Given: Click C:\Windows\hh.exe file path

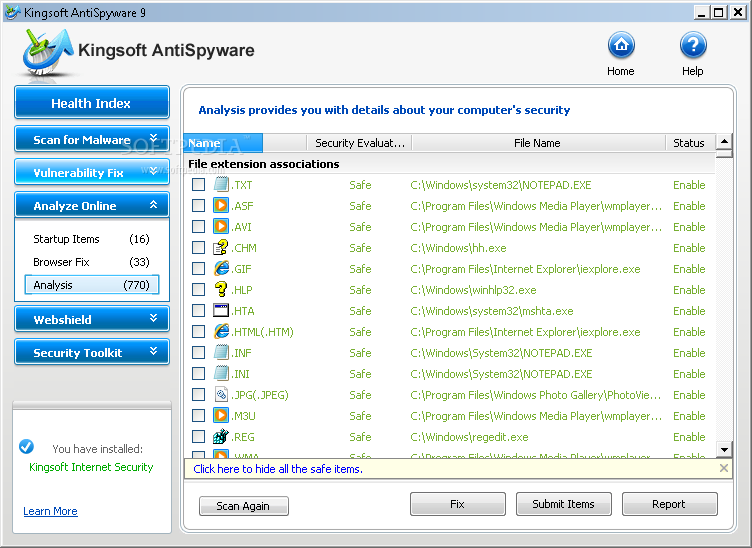Looking at the screenshot, I should (x=458, y=248).
